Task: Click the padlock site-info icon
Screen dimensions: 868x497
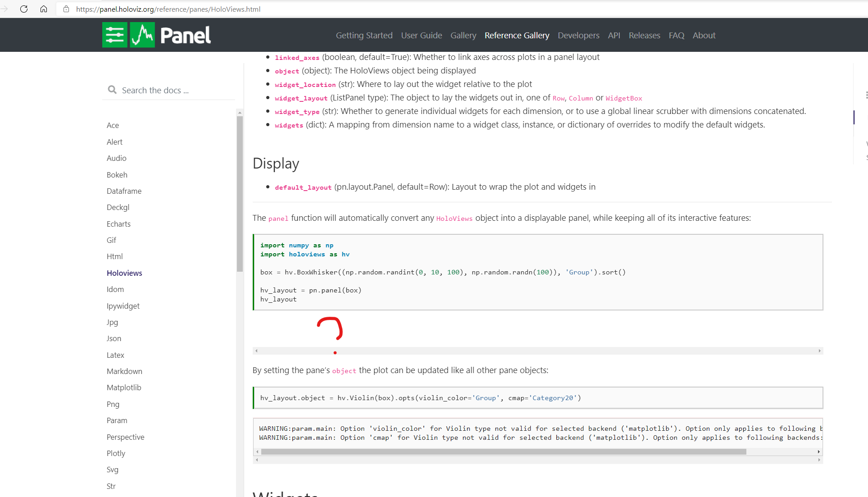Action: (x=66, y=9)
